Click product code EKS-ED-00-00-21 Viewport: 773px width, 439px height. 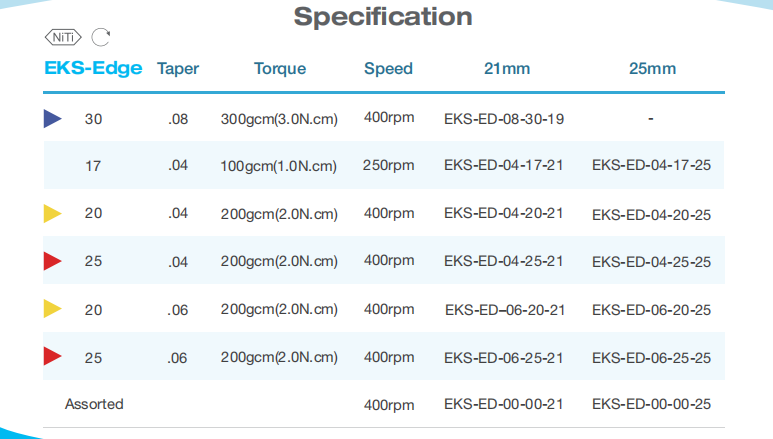[x=504, y=405]
